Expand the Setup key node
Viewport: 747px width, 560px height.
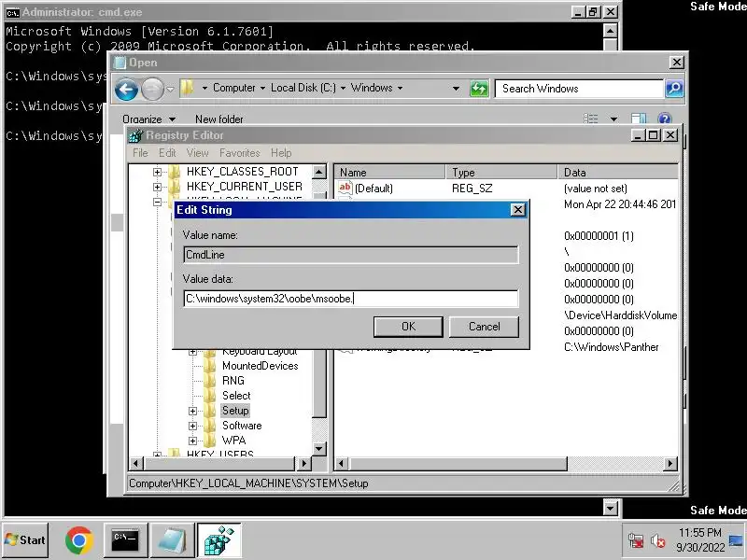tap(193, 411)
